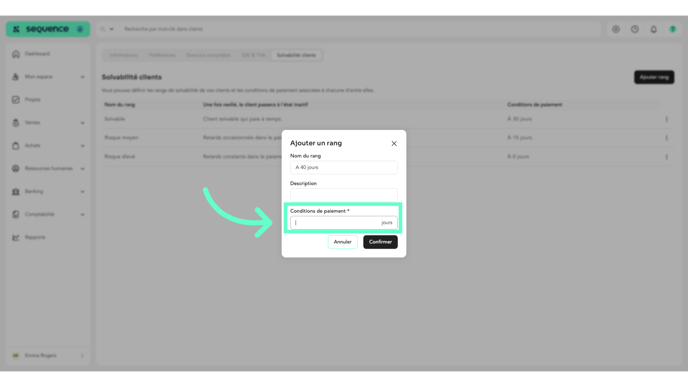Click the 'À 15 jours' payment condition
This screenshot has width=688, height=387.
tap(520, 138)
